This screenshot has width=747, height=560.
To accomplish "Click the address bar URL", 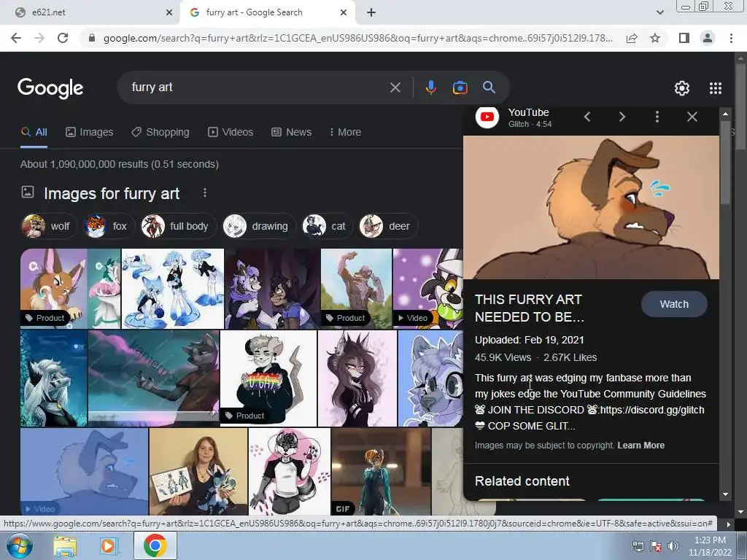I will tap(357, 38).
